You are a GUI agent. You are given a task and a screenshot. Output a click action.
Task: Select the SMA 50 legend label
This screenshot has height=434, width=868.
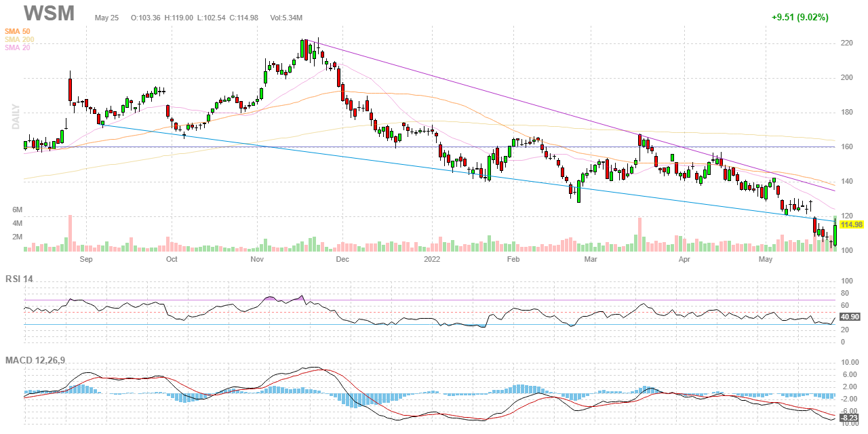pyautogui.click(x=18, y=31)
